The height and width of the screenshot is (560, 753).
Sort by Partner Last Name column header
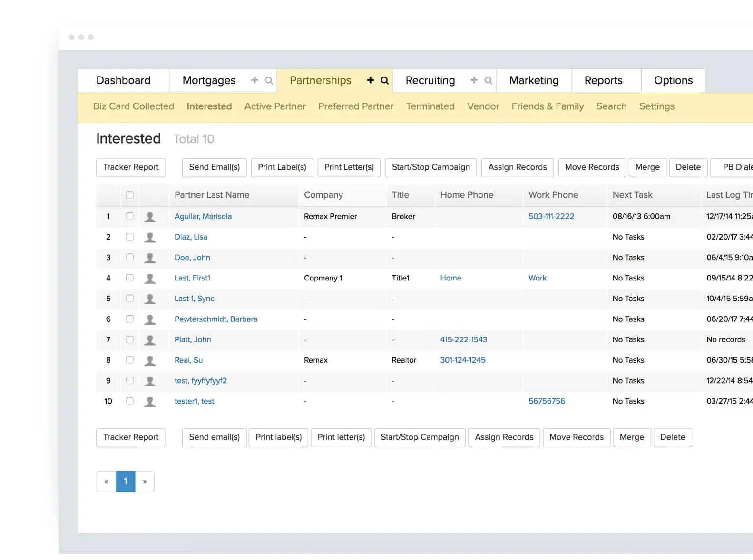212,195
